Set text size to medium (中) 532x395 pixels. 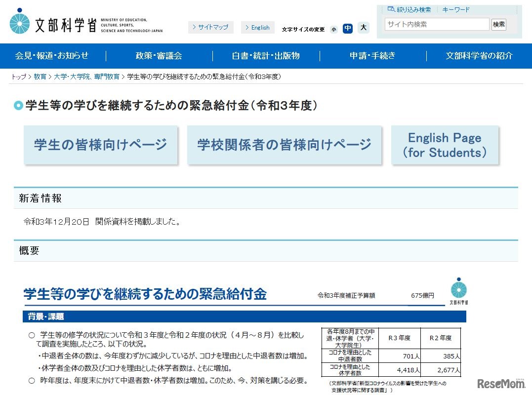pos(348,28)
